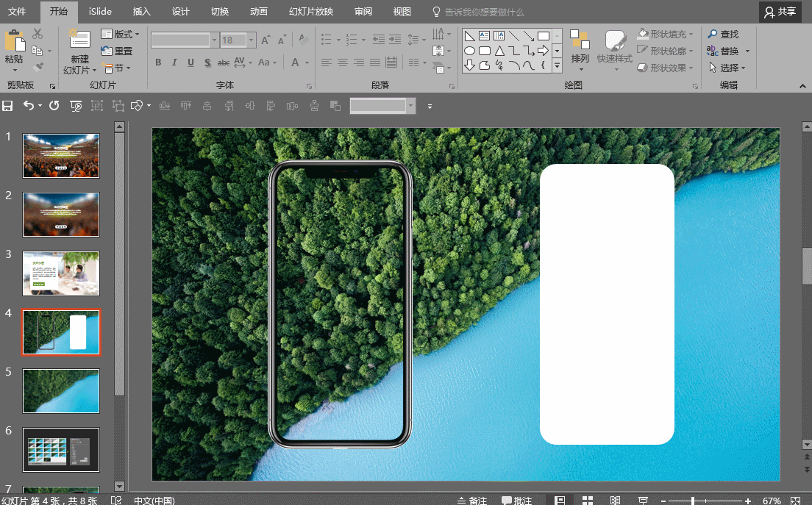Click the Redo/Repeat icon
This screenshot has height=505, width=812.
[x=54, y=106]
